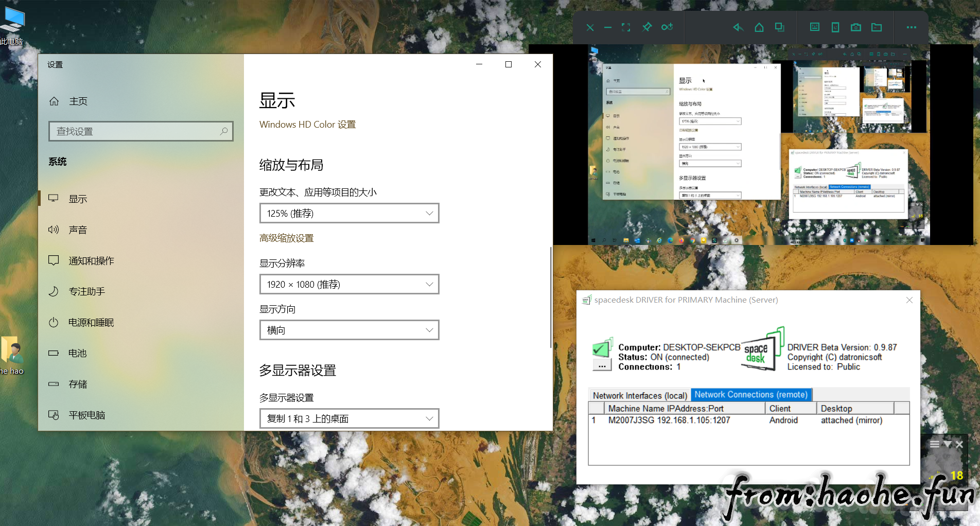Open 通知和操作 in the Settings sidebar
This screenshot has width=980, height=526.
(x=141, y=260)
